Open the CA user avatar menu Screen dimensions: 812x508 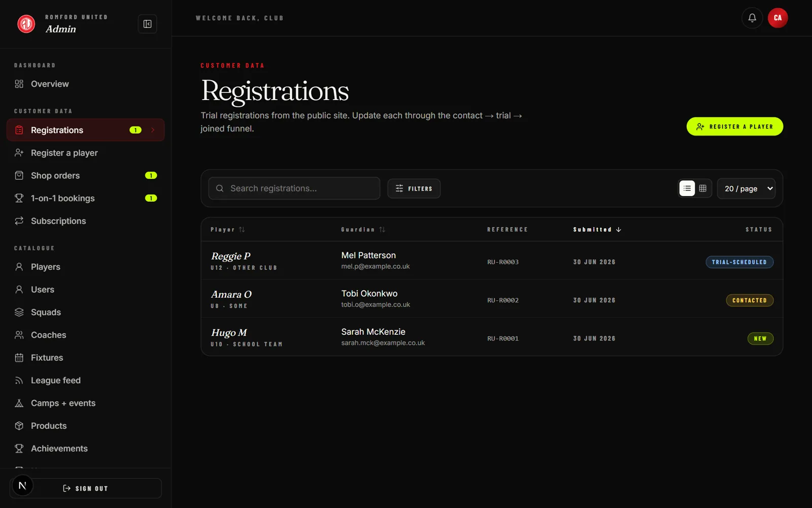pyautogui.click(x=777, y=18)
